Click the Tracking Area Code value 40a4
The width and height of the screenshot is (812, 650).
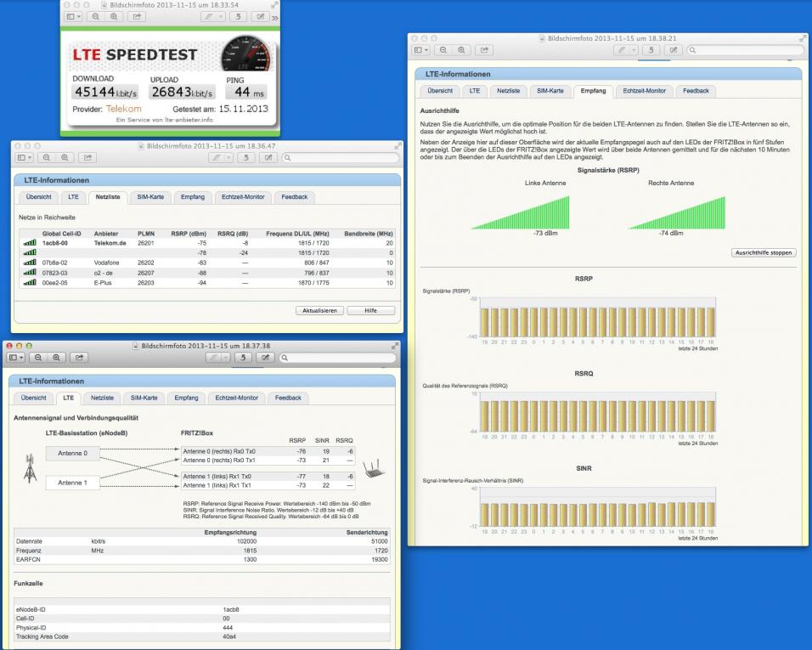click(x=229, y=636)
